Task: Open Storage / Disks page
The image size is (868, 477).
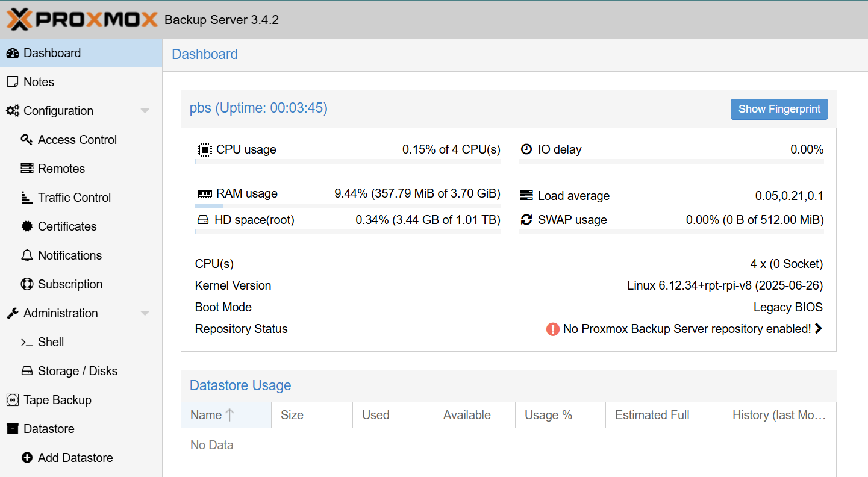Action: point(81,371)
